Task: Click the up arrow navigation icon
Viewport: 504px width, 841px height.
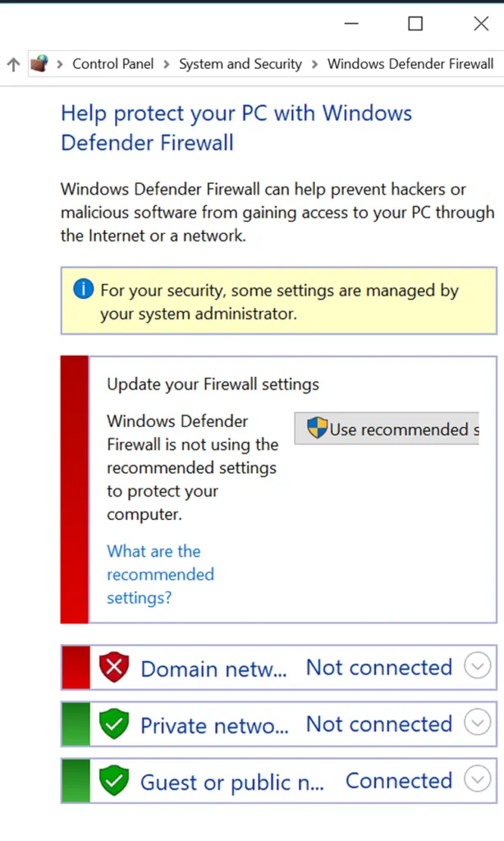Action: (13, 63)
